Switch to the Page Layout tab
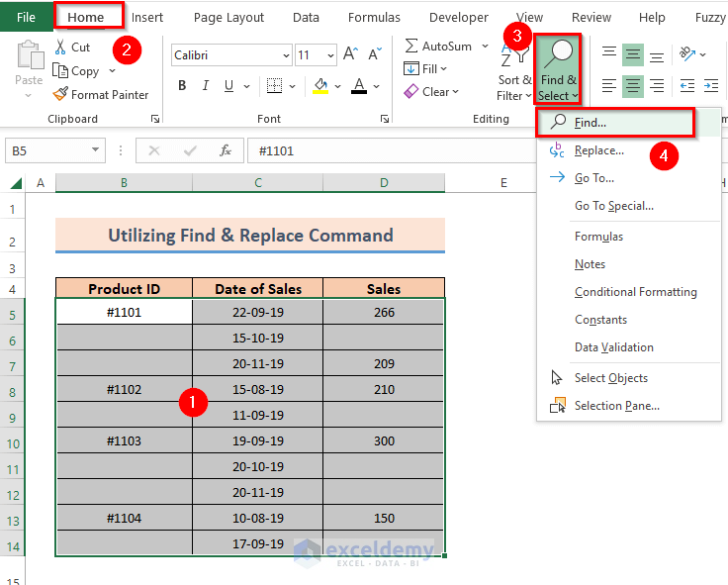Viewport: 728px width, 585px height. [x=228, y=17]
